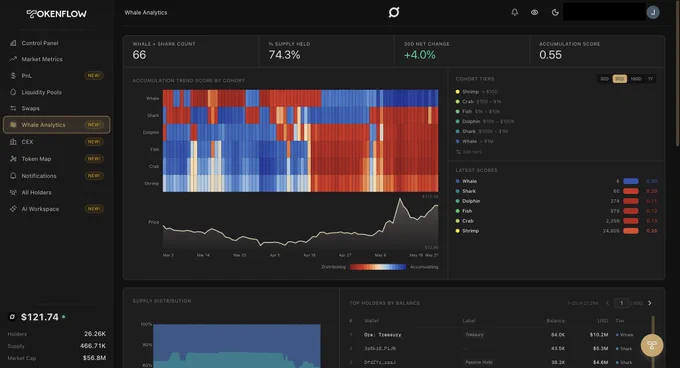Click the orange Shrimp latest score bar

pyautogui.click(x=631, y=231)
